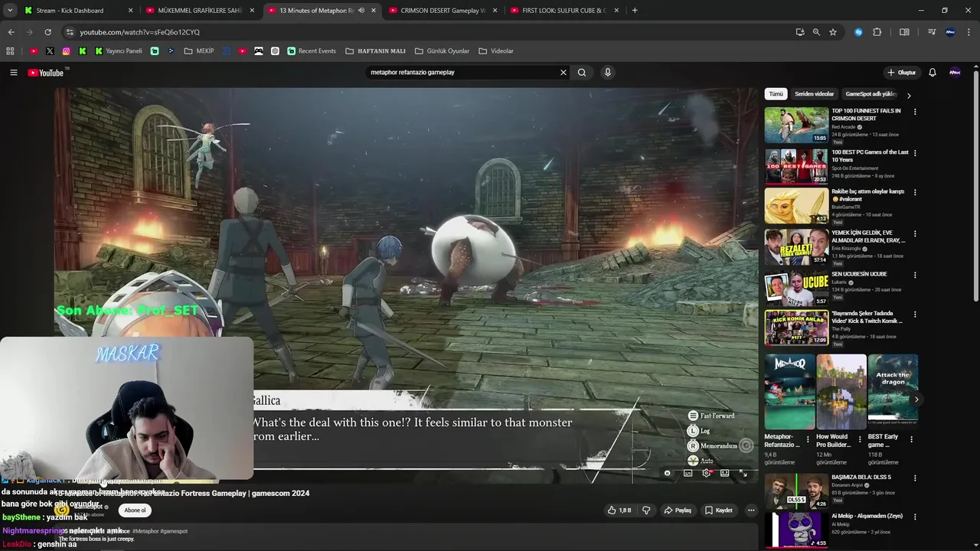Show next filter chips with arrow
Screen dimensions: 980x551
[x=909, y=96]
